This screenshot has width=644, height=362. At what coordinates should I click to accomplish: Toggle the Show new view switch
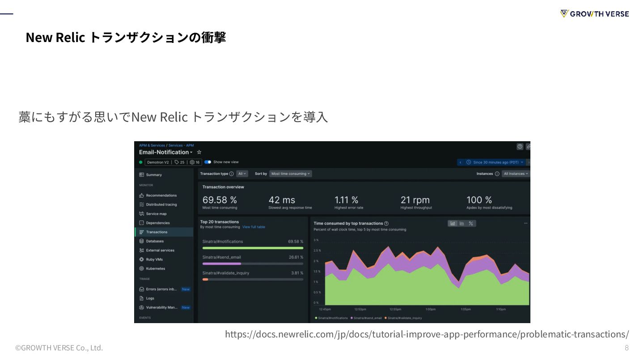[x=208, y=162]
